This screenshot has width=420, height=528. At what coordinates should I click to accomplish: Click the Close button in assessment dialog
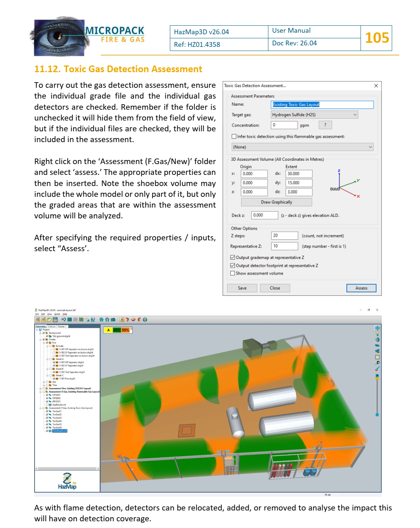click(x=275, y=288)
